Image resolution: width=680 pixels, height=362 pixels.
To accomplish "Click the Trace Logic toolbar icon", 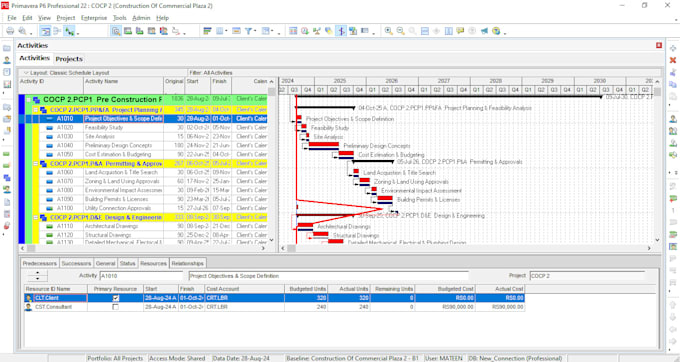I will pos(176,31).
